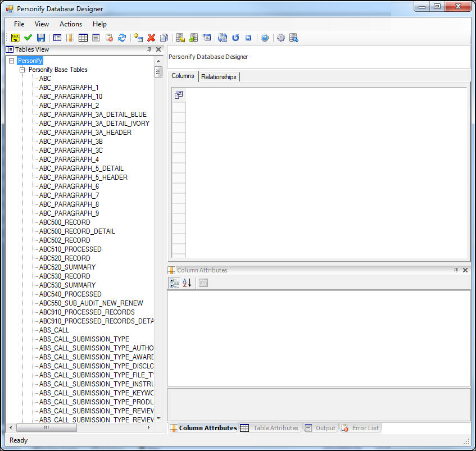The height and width of the screenshot is (451, 476).
Task: Select the Table Attributes bottom tab
Action: pyautogui.click(x=270, y=428)
